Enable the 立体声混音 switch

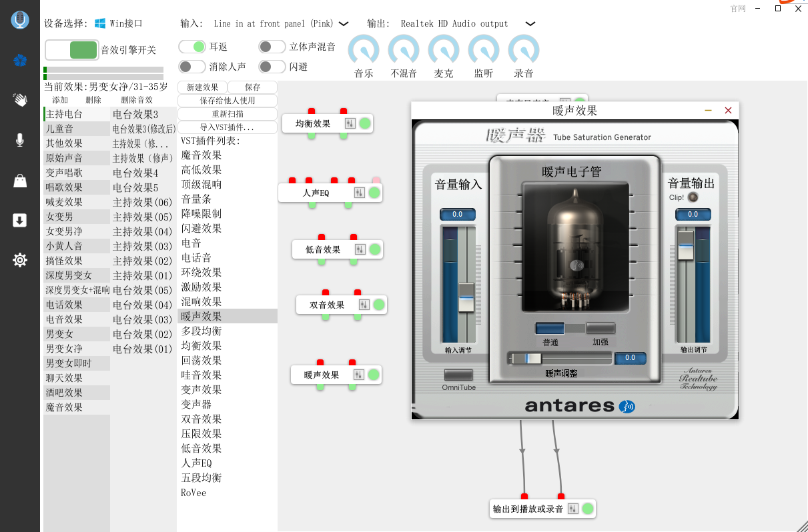(272, 47)
